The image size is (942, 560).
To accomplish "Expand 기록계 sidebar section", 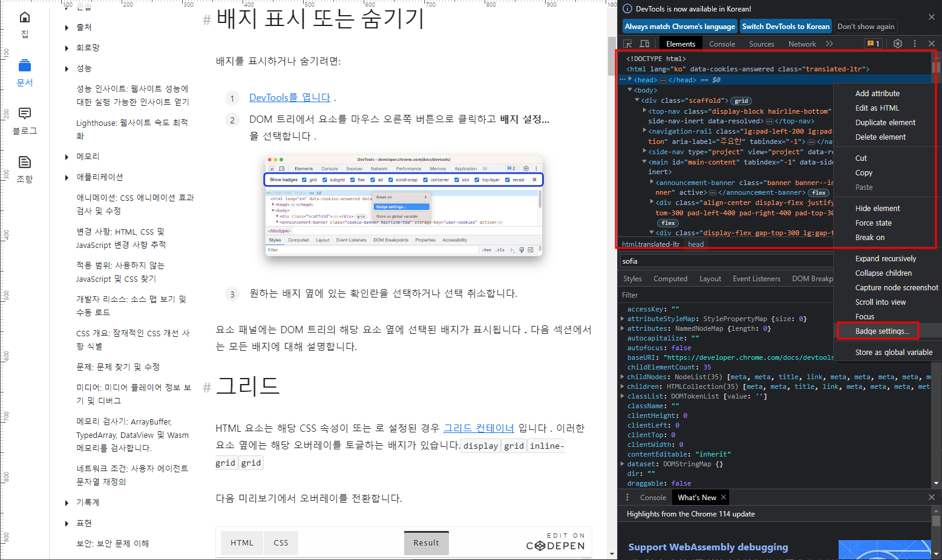I will coord(67,503).
